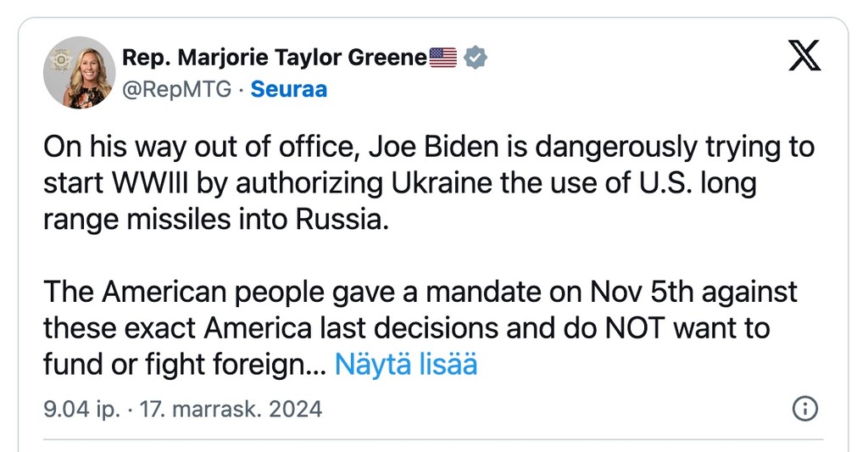Click 'Nov 5th' in the tweet text
Viewport: 868px width, 452px height.
(x=642, y=292)
